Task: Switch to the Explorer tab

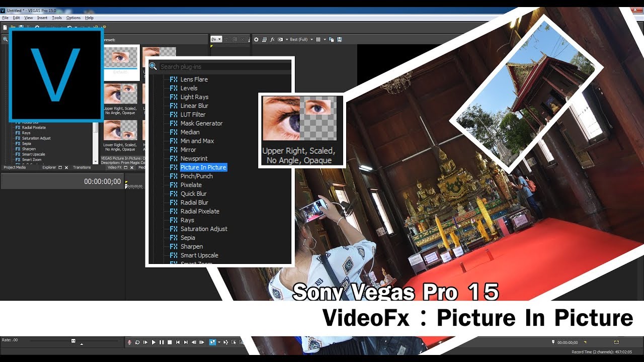Action: click(x=49, y=167)
